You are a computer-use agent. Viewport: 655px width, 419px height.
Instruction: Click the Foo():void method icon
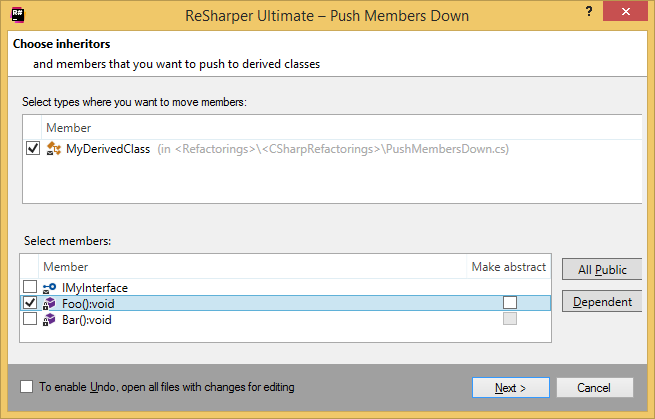50,303
